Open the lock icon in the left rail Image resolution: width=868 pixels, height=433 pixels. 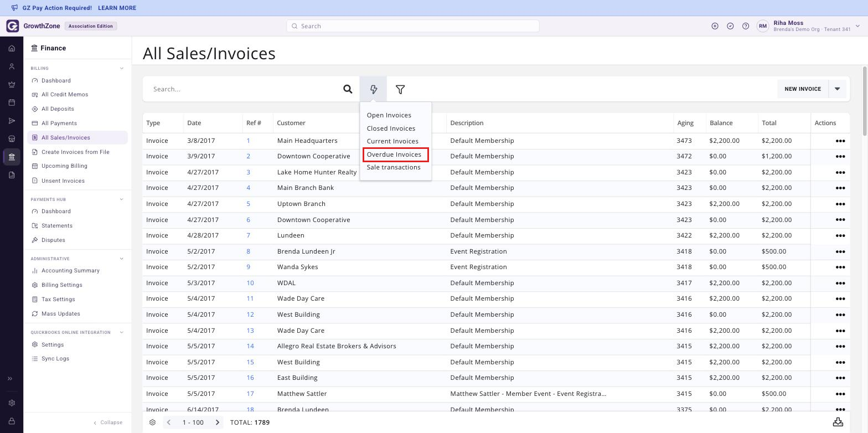pyautogui.click(x=12, y=421)
